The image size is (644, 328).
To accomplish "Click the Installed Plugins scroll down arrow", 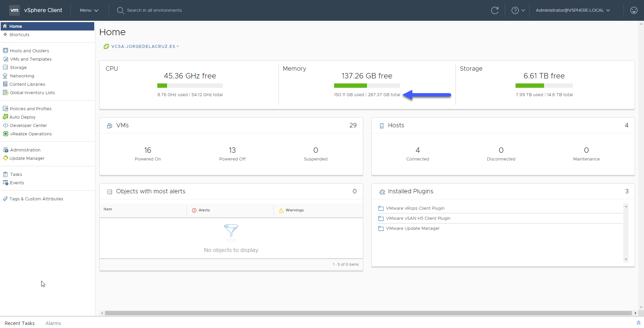I will (626, 259).
